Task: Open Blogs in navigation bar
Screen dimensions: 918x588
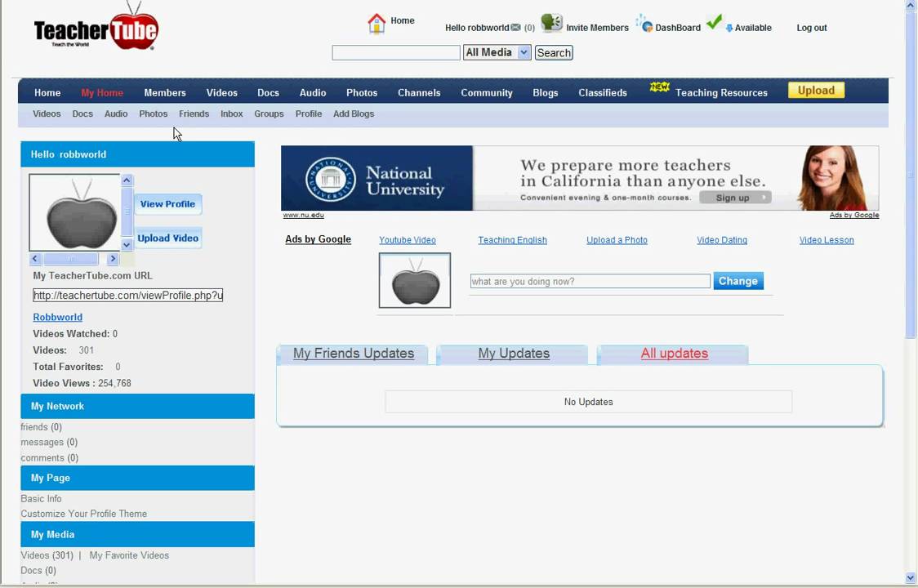Action: coord(545,92)
